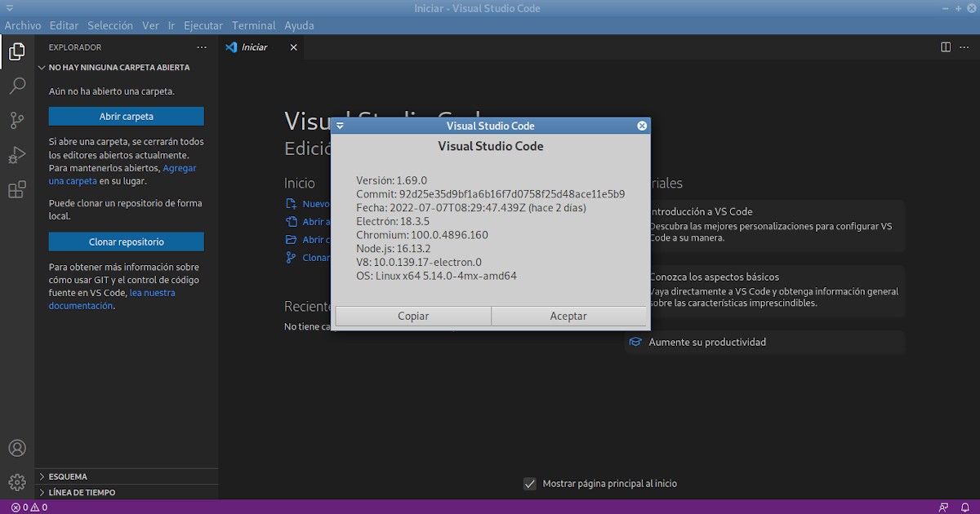This screenshot has width=980, height=514.
Task: Open the Ejecutar menu
Action: tap(203, 25)
